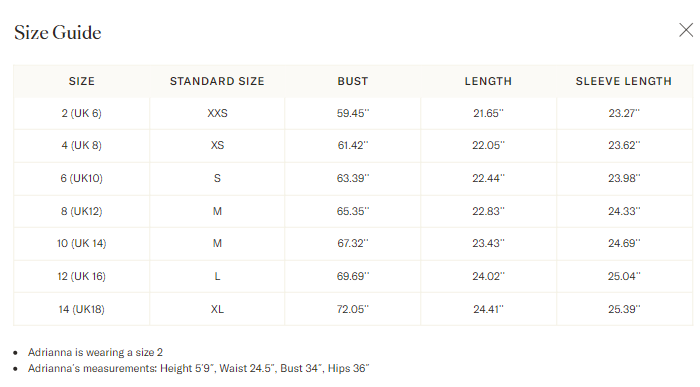This screenshot has width=700, height=387.
Task: Click the 24.41" length value
Action: [x=488, y=309]
